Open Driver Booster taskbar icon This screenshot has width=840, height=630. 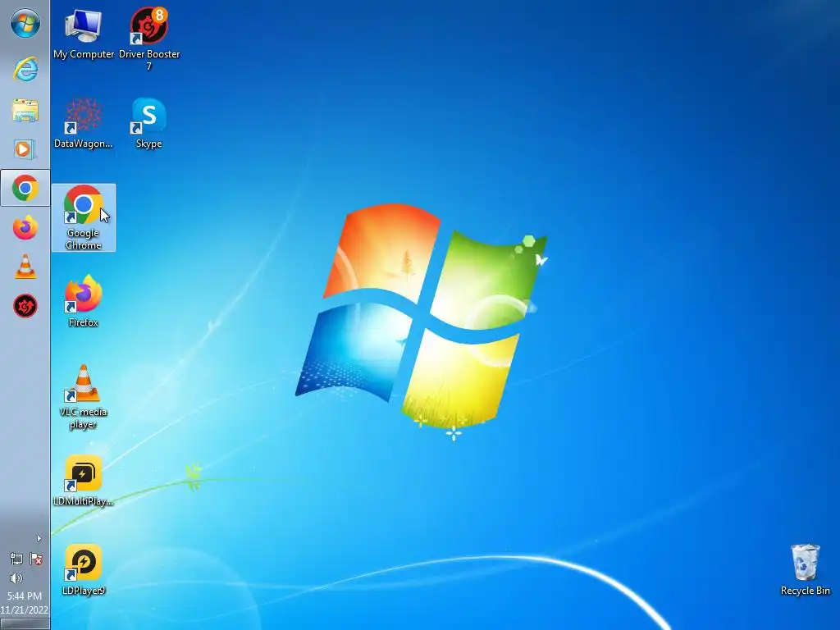point(25,306)
